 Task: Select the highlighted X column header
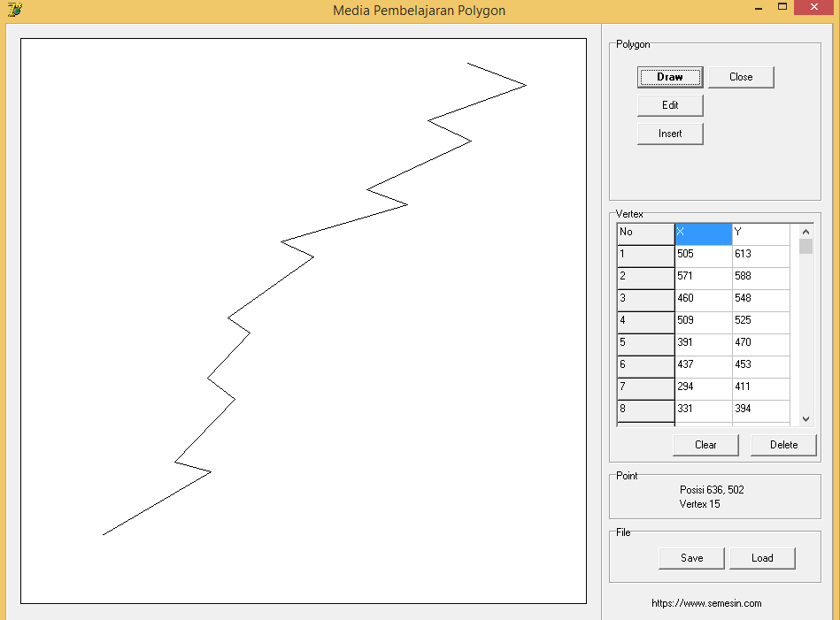click(x=703, y=233)
